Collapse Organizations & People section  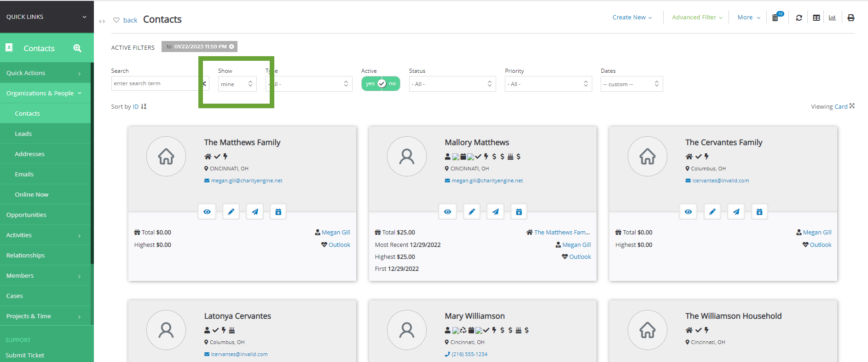pyautogui.click(x=45, y=93)
